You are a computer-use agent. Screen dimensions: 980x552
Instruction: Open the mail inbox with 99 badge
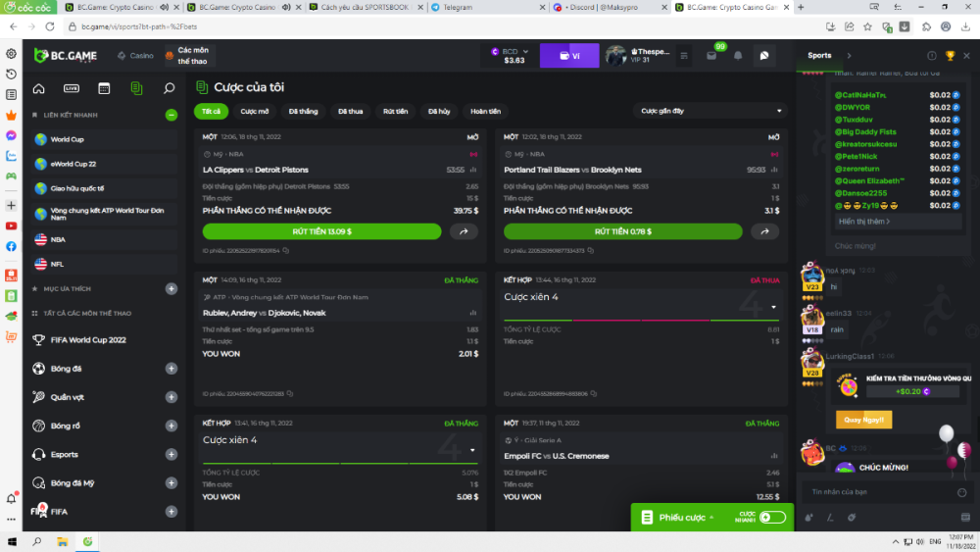pyautogui.click(x=711, y=56)
